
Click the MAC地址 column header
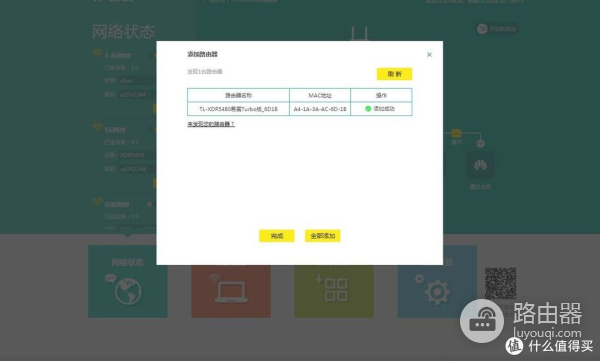320,95
